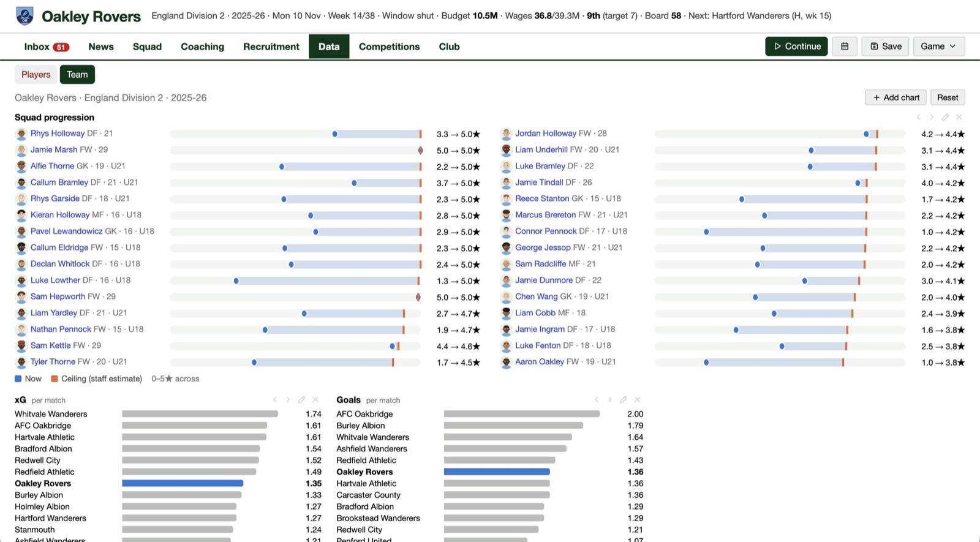Open Liam Underhill's player profile link
980x542 pixels.
541,150
